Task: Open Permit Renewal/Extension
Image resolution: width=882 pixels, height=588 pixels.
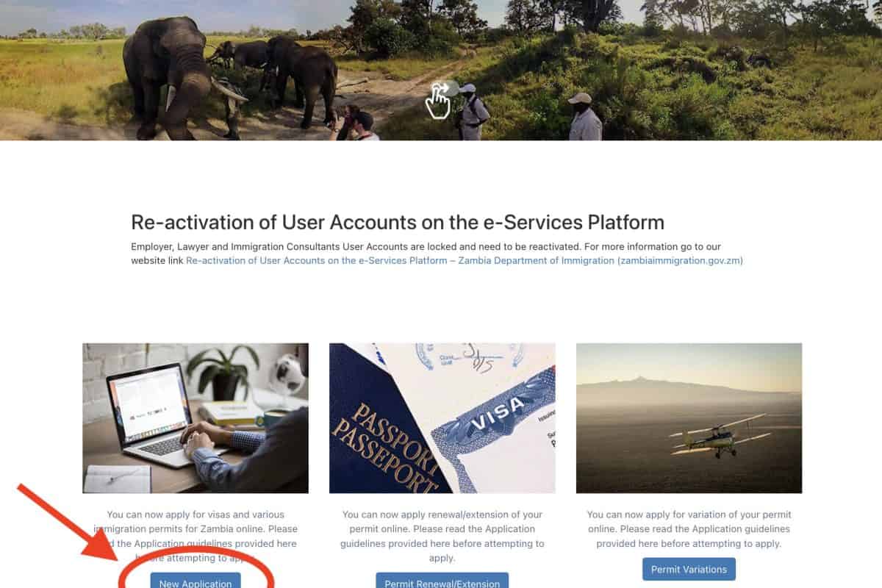Action: point(442,581)
